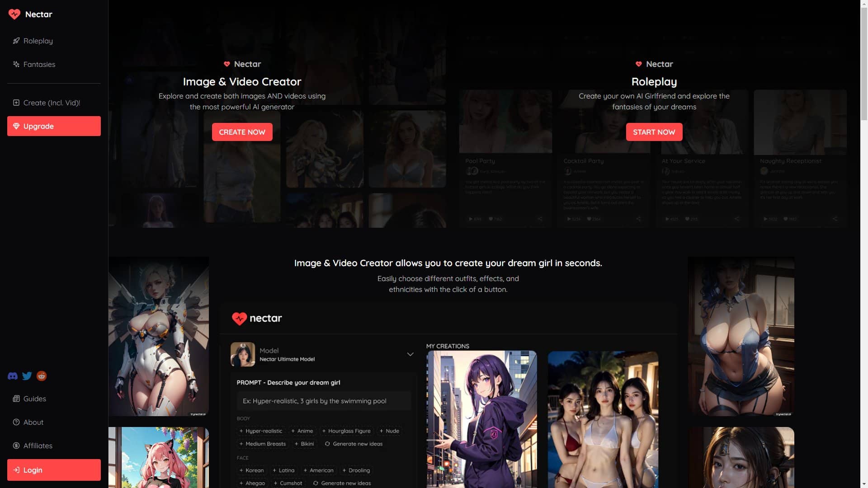This screenshot has height=488, width=868.
Task: Click Generate new ideas under BODY
Action: [x=354, y=444]
